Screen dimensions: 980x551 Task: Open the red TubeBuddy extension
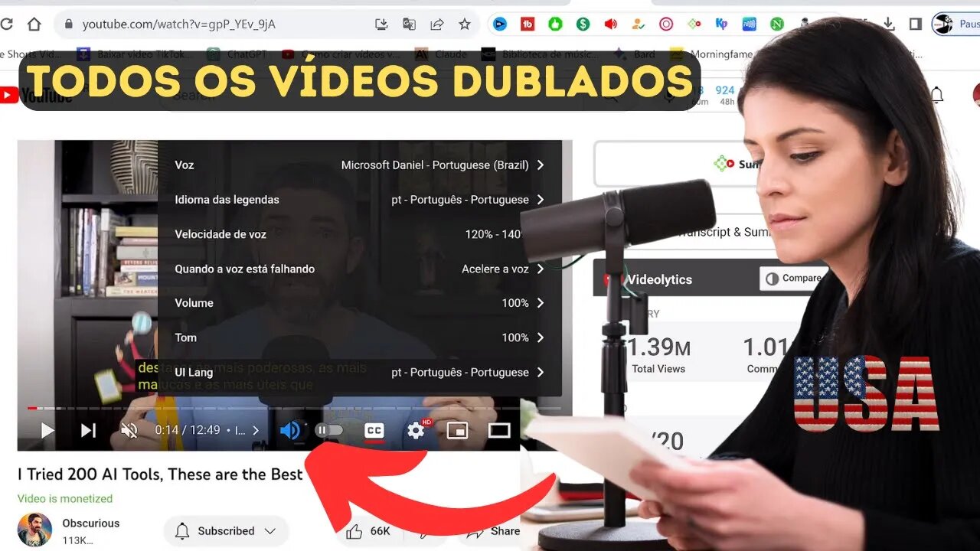tap(528, 24)
